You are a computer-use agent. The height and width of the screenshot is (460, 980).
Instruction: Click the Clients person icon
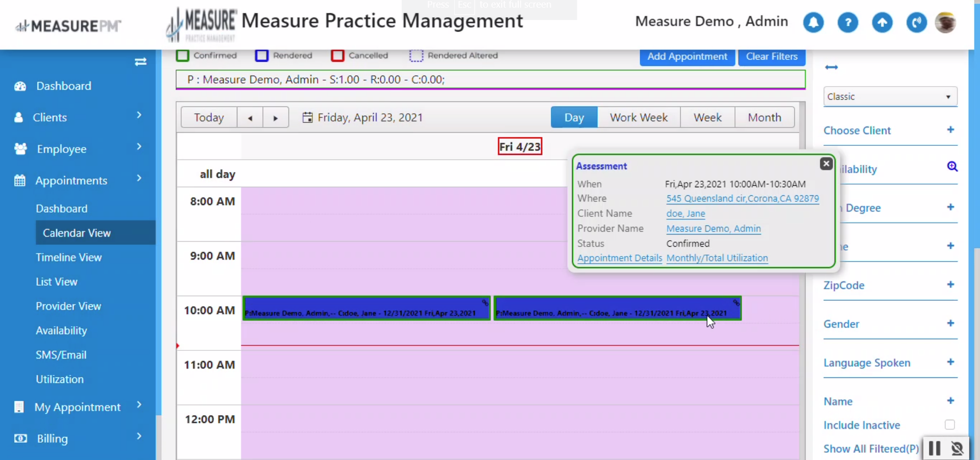coord(19,117)
